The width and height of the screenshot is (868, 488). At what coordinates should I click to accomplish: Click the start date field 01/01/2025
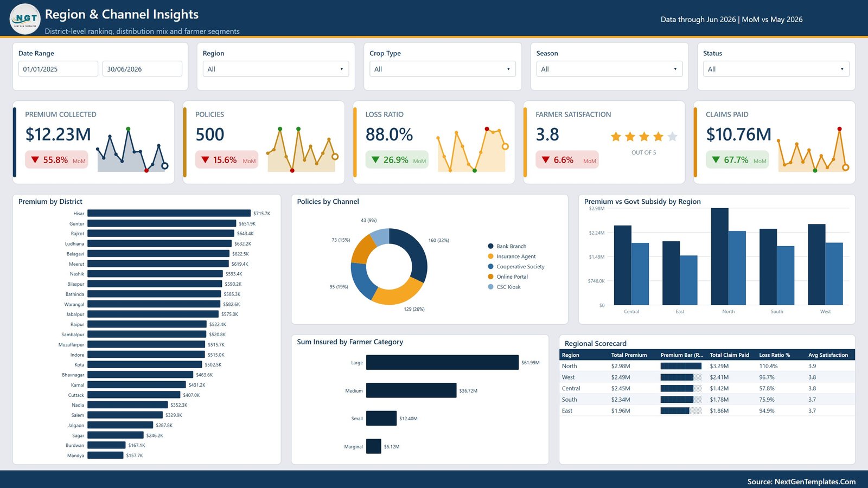(58, 69)
